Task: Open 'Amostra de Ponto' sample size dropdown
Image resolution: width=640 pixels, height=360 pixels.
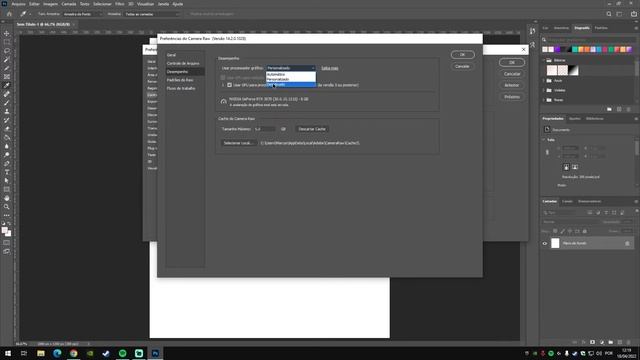Action: point(82,14)
